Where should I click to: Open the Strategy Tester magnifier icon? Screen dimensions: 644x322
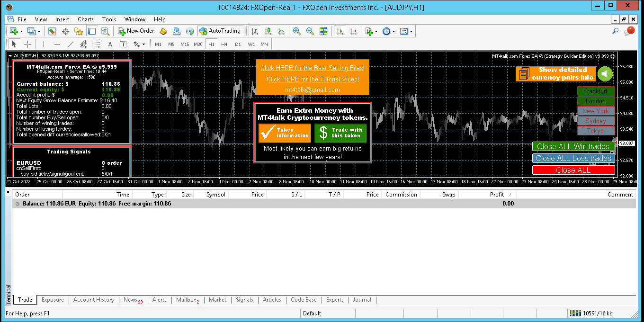pyautogui.click(x=105, y=31)
